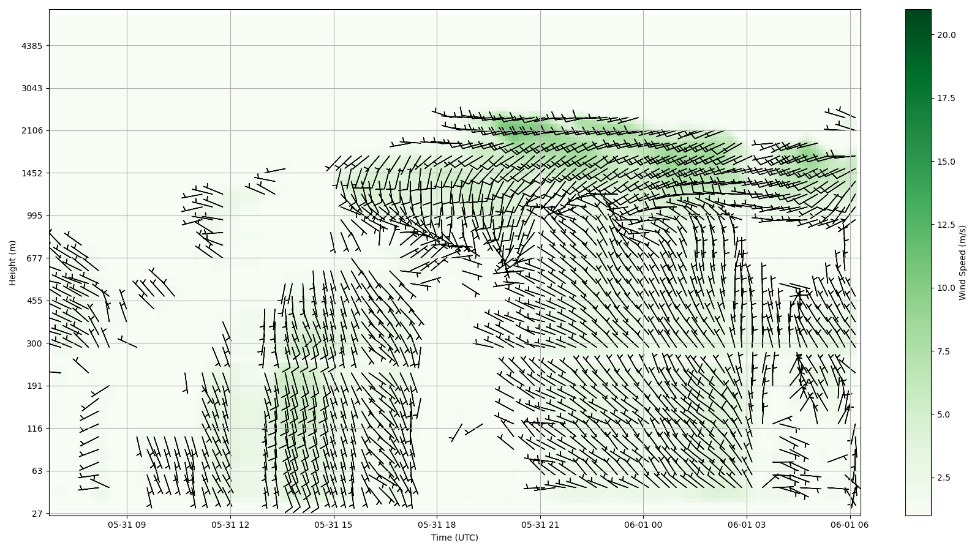The image size is (980, 551).
Task: Pick the '05-31 18' time tick label
Action: click(437, 525)
